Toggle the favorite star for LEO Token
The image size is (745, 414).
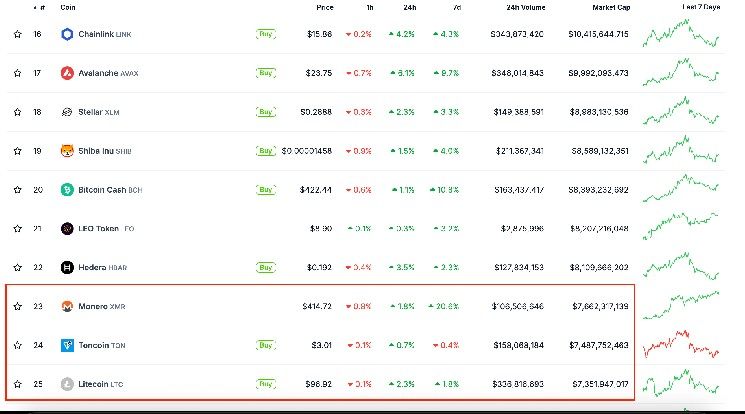[18, 229]
